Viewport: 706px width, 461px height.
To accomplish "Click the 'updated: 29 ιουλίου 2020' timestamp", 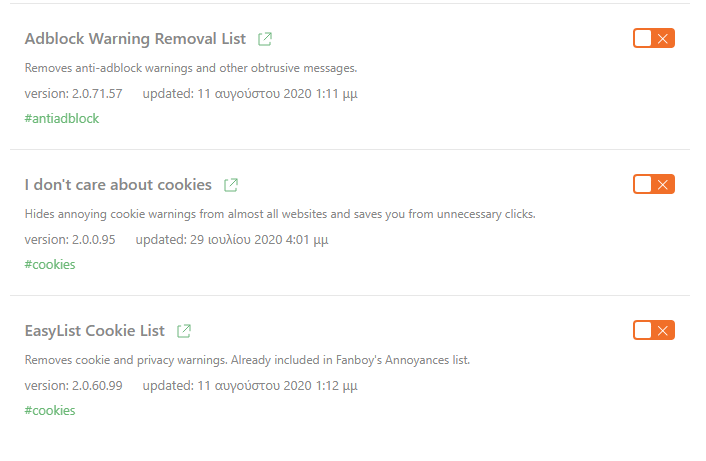I will (x=232, y=240).
